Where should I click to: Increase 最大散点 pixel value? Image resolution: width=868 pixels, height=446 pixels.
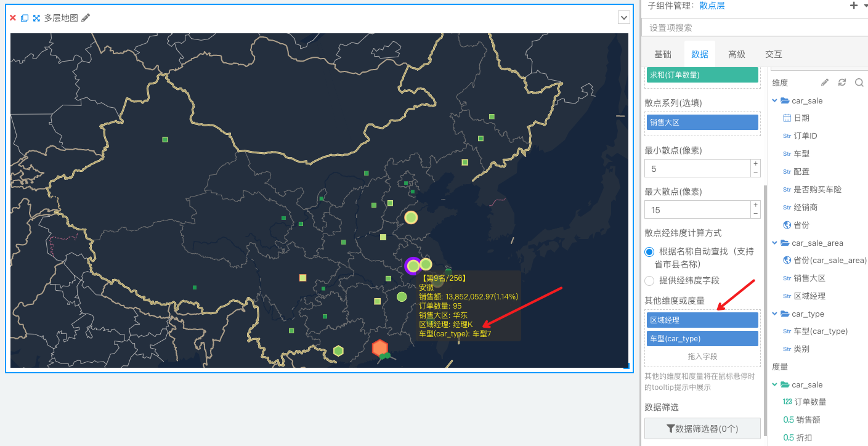755,205
